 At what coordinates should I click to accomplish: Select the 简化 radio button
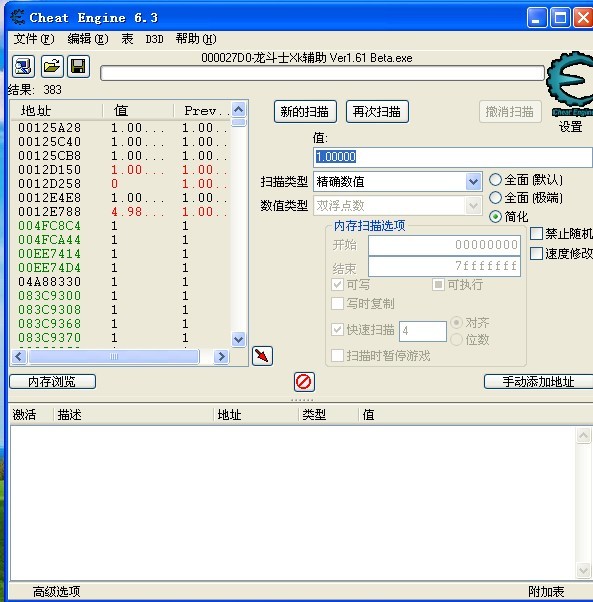point(496,217)
